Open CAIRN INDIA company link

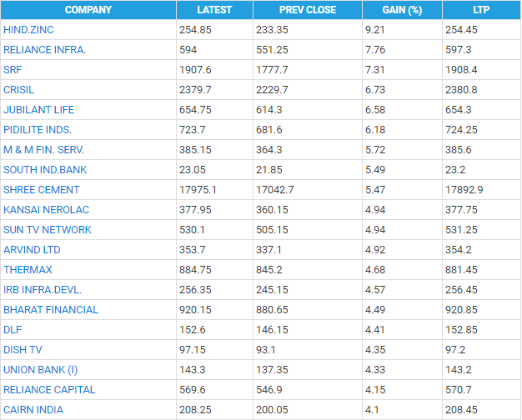[33, 409]
